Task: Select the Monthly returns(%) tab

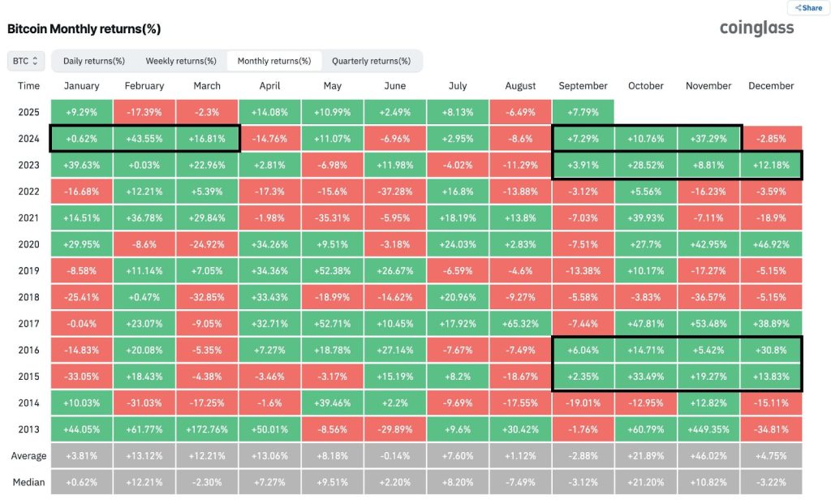Action: pos(273,60)
